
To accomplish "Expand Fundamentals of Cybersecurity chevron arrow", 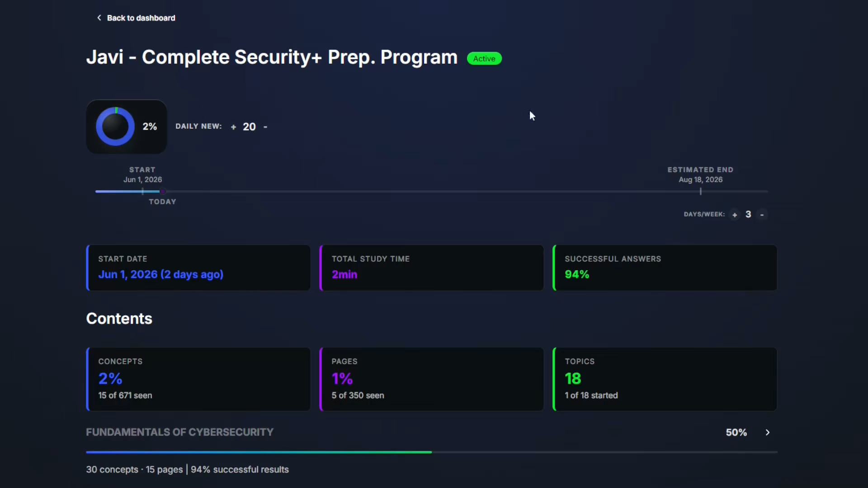I will point(768,432).
